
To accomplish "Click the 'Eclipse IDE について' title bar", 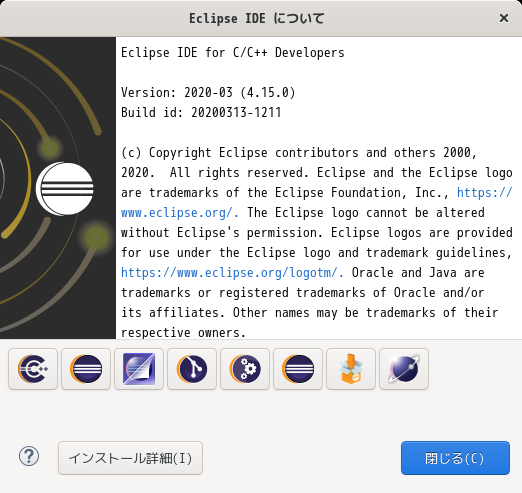I will coord(257,18).
